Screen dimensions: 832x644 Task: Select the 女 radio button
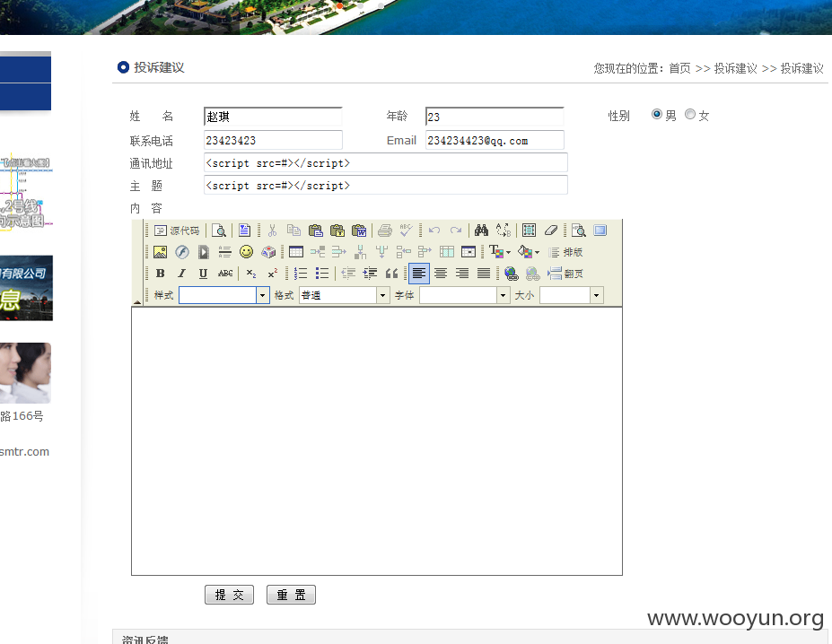click(690, 114)
